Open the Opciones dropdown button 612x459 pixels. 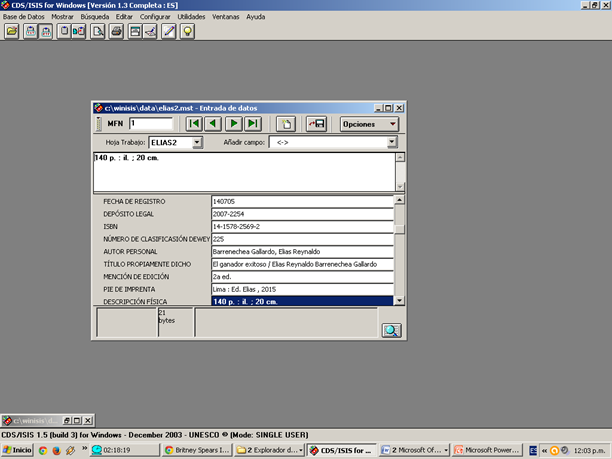point(369,124)
